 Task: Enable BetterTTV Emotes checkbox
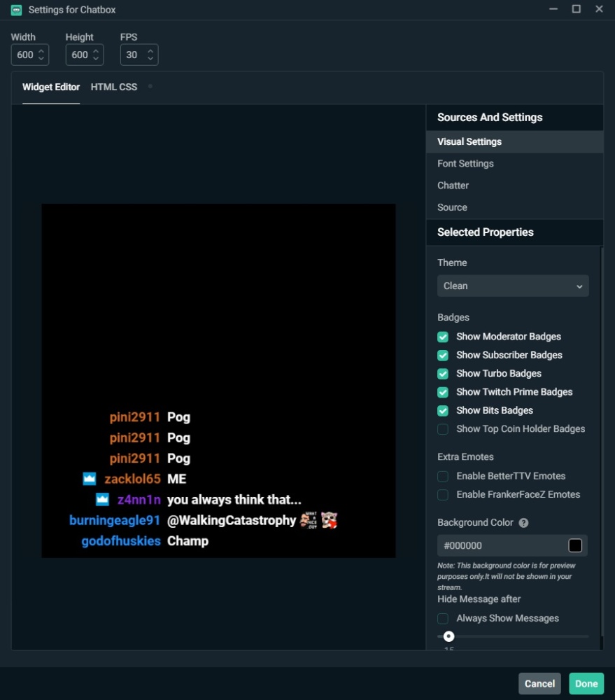[443, 476]
